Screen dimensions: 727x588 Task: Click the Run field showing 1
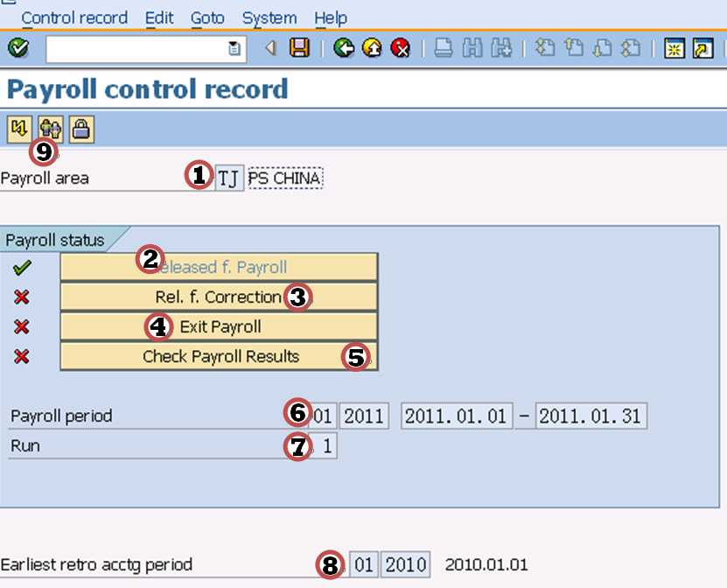pyautogui.click(x=323, y=446)
